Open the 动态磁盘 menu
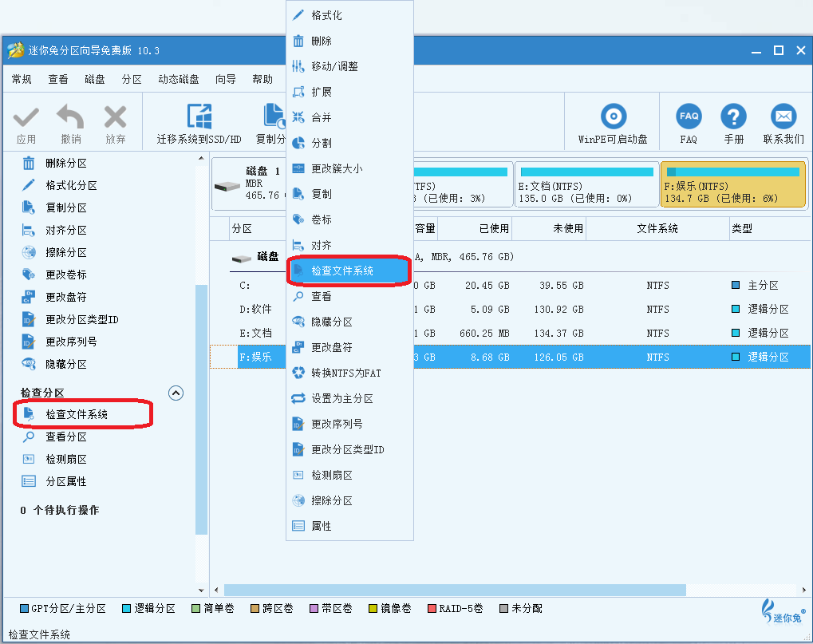813x644 pixels. [x=179, y=79]
